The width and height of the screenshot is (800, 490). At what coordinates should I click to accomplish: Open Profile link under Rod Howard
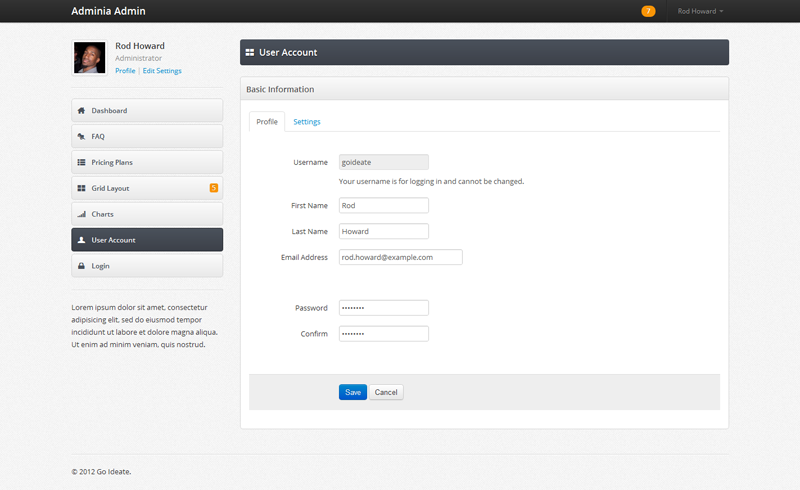click(125, 70)
